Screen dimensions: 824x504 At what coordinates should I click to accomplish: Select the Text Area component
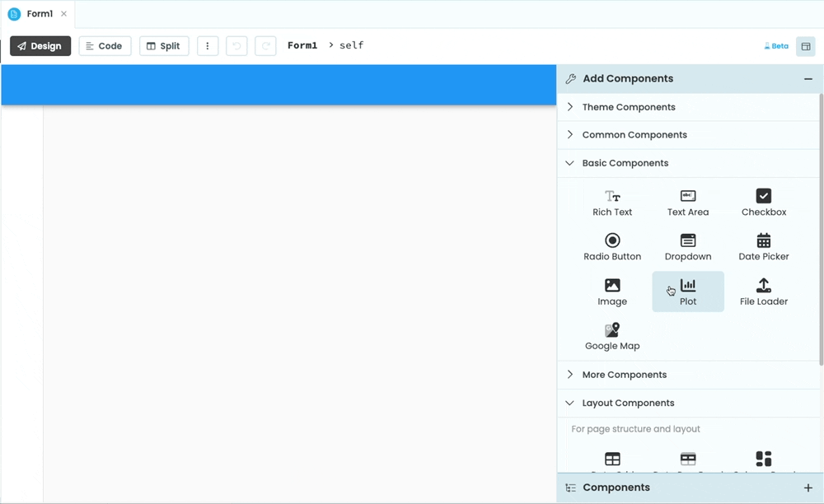688,202
